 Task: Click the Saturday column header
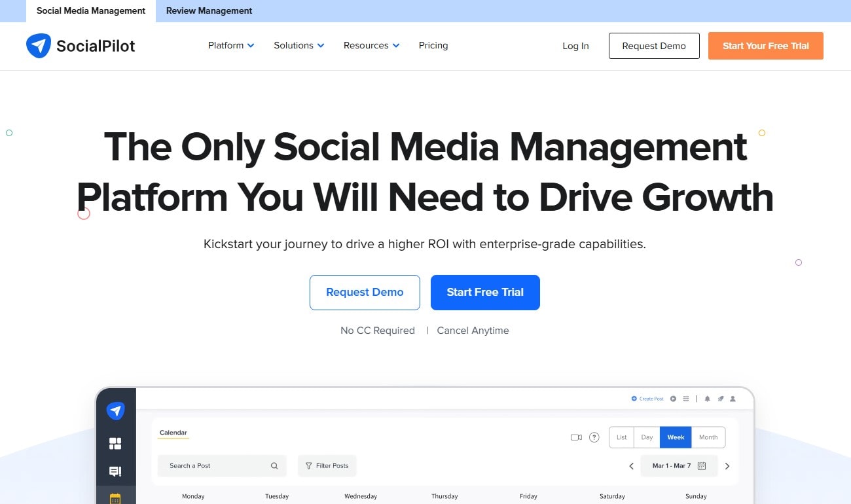click(x=612, y=496)
